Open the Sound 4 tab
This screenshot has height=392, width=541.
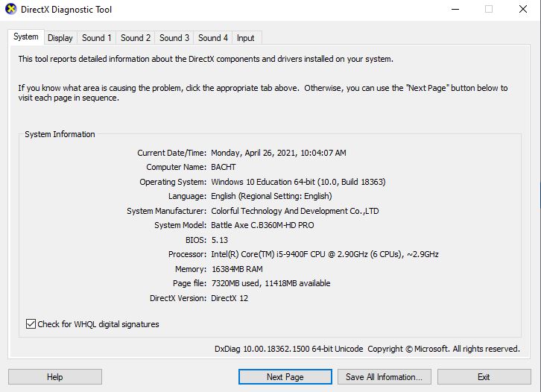[x=213, y=38]
